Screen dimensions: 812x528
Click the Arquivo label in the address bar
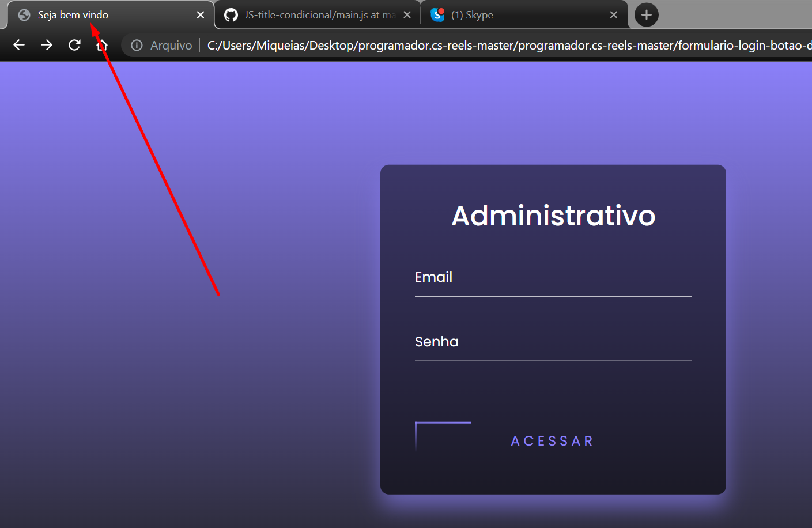(x=170, y=45)
